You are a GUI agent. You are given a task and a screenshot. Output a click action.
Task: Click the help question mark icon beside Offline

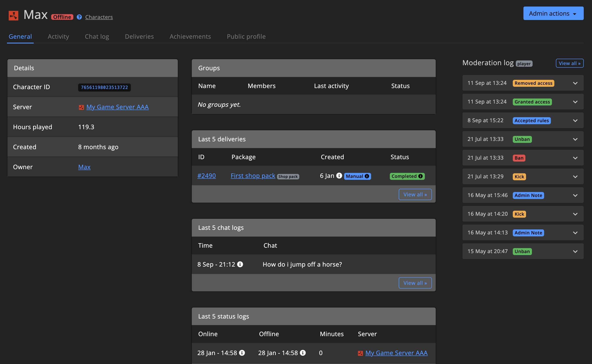click(x=79, y=17)
